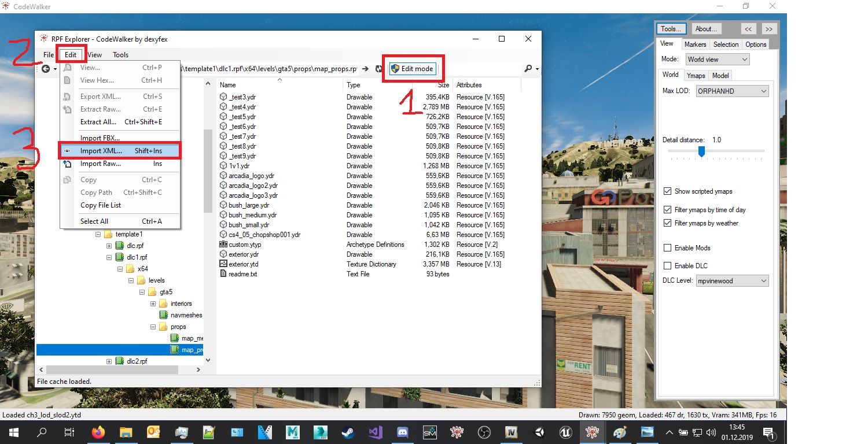Open the Tools menu in RPF Explorer

pyautogui.click(x=120, y=55)
